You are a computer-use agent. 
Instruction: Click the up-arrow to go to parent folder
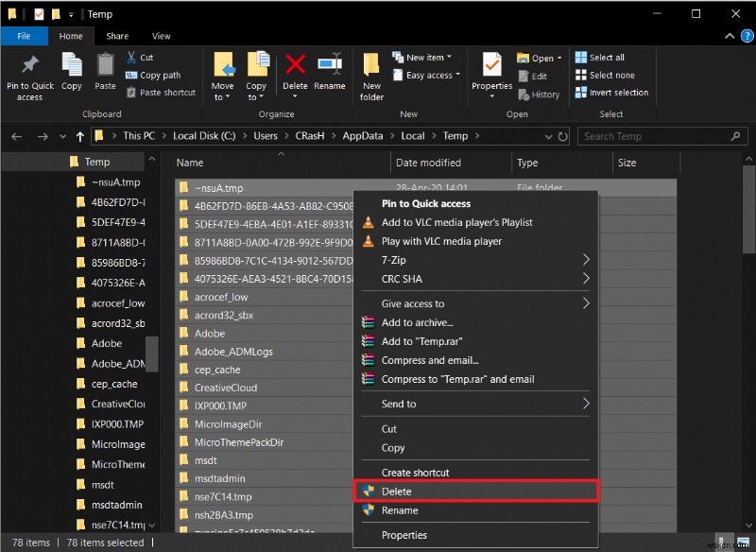[79, 135]
